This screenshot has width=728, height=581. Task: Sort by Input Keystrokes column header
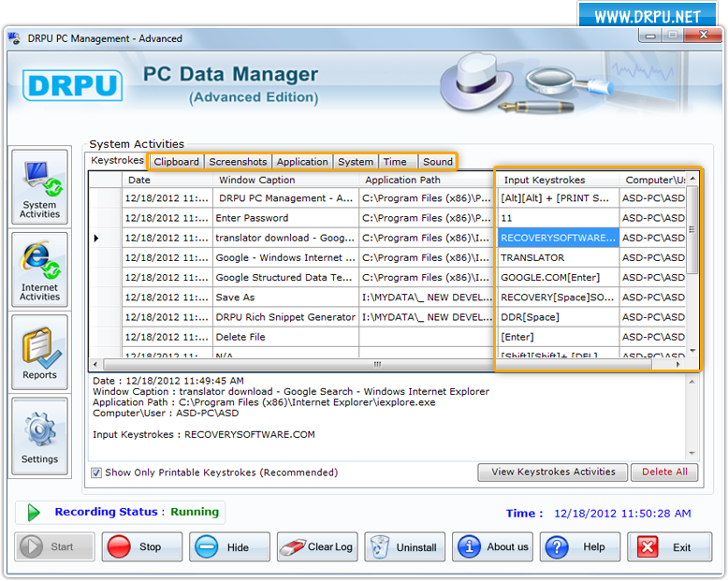[558, 180]
